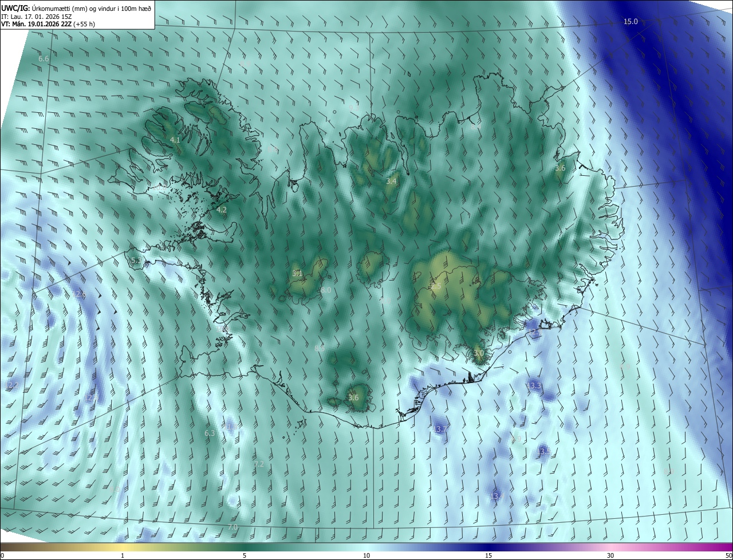
Task: Click the "13.3" value label offshore
Action: (x=534, y=385)
